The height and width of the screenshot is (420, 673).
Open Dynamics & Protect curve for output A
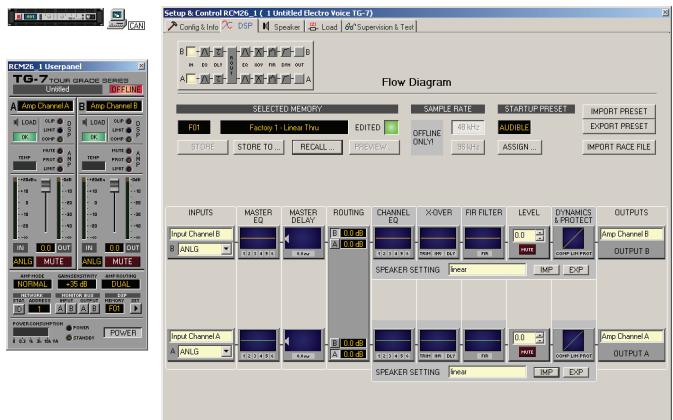tap(573, 341)
